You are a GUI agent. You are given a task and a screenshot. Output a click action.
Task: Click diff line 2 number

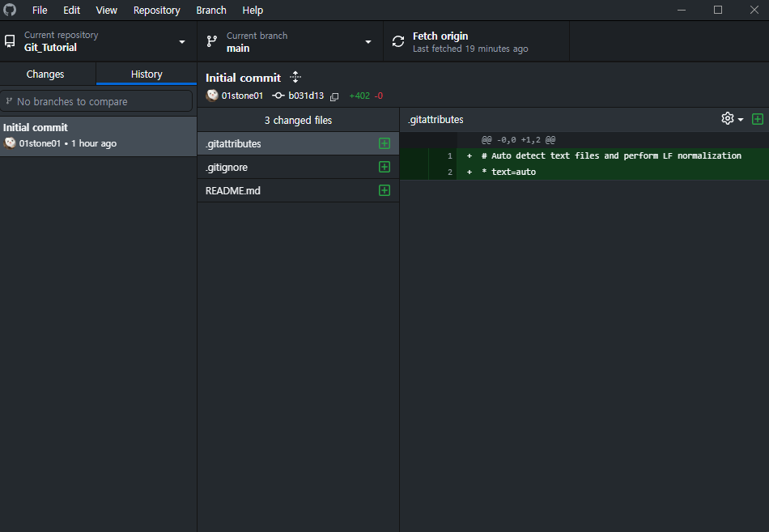pos(450,172)
